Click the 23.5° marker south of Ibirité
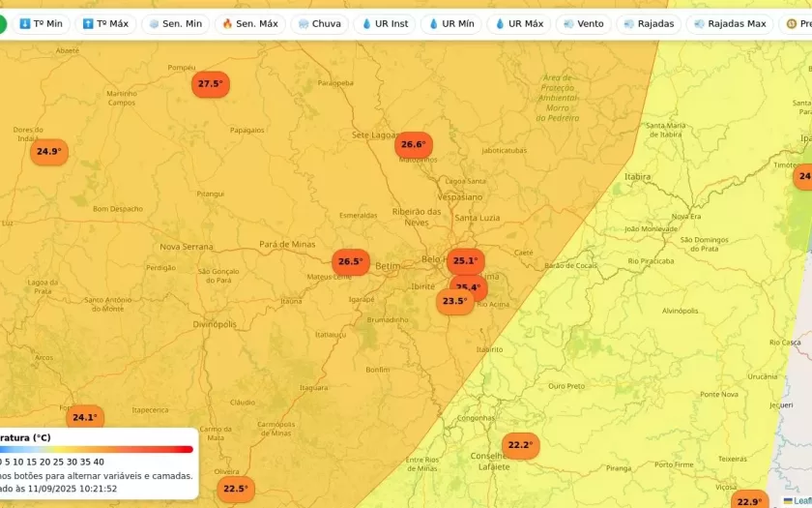This screenshot has width=812, height=508. (454, 302)
